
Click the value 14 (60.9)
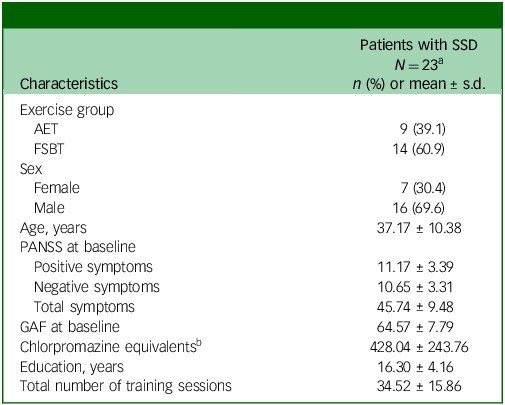419,149
